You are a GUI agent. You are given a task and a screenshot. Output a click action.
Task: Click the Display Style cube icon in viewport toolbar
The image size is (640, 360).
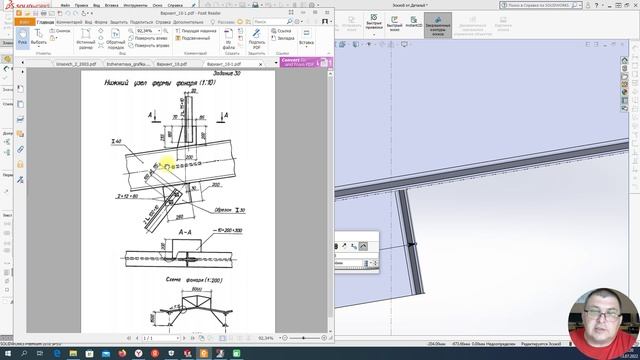(x=356, y=44)
